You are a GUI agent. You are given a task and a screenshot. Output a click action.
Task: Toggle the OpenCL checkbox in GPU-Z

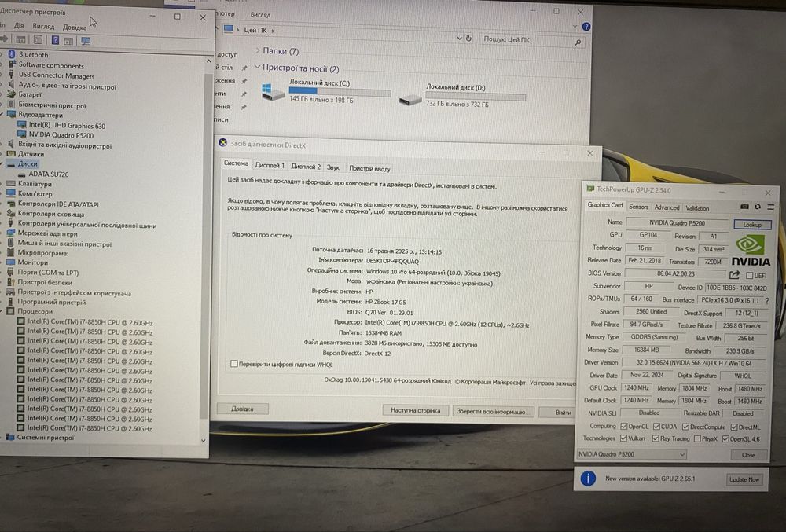(624, 426)
